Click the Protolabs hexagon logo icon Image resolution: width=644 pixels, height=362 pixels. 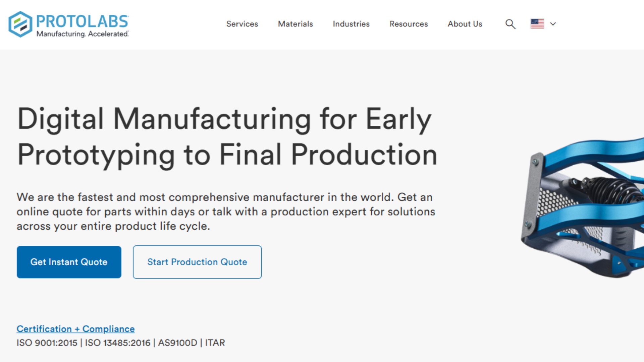[20, 24]
